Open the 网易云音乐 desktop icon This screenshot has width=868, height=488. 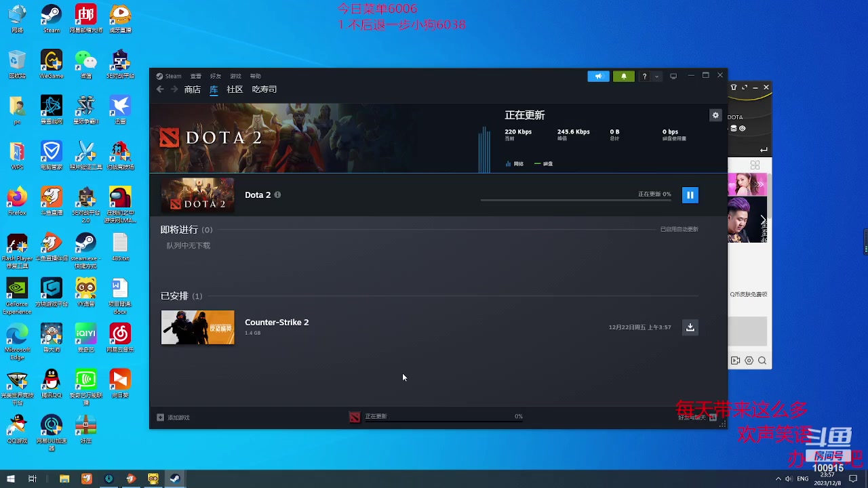click(x=120, y=338)
